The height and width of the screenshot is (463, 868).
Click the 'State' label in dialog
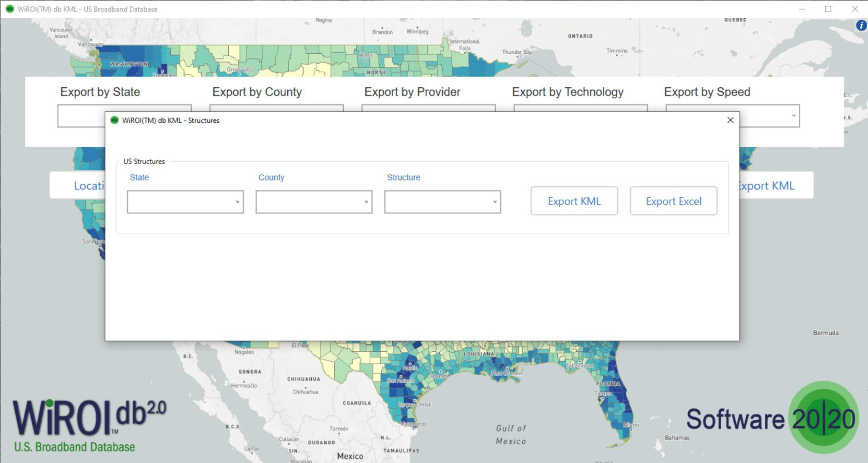tap(139, 177)
